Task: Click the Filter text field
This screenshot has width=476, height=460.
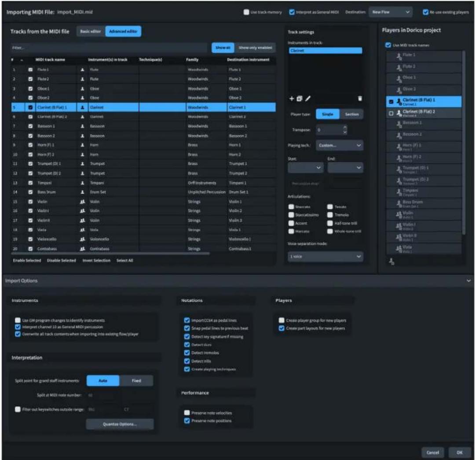Action: (110, 48)
